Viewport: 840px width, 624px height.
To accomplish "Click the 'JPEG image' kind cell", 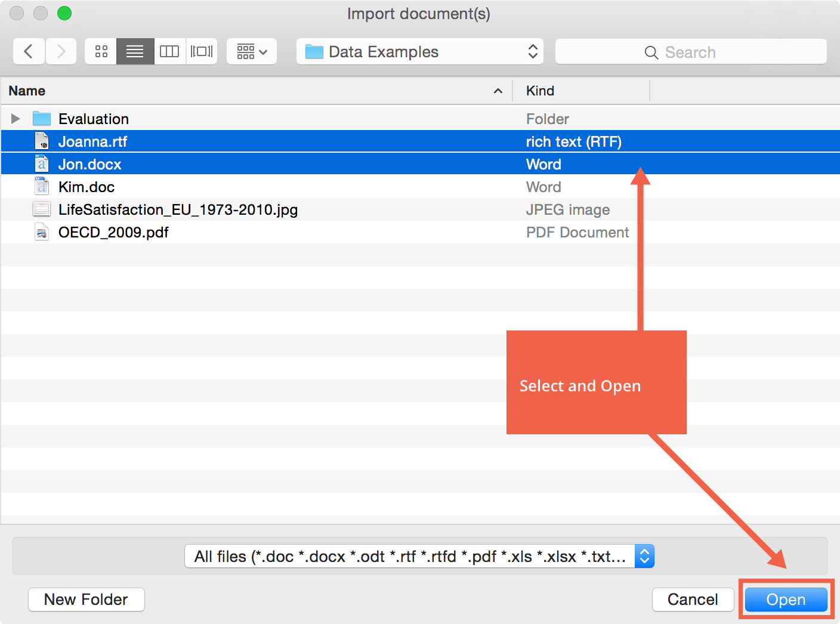I will point(568,209).
